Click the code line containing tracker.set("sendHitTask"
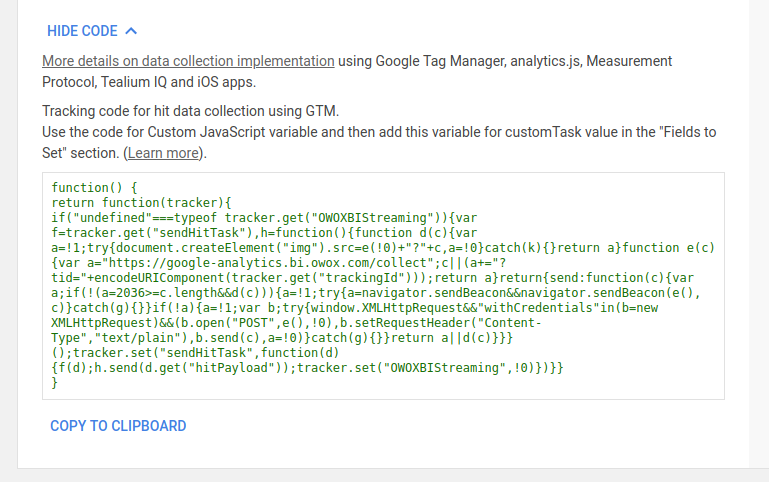This screenshot has width=769, height=482. click(195, 353)
